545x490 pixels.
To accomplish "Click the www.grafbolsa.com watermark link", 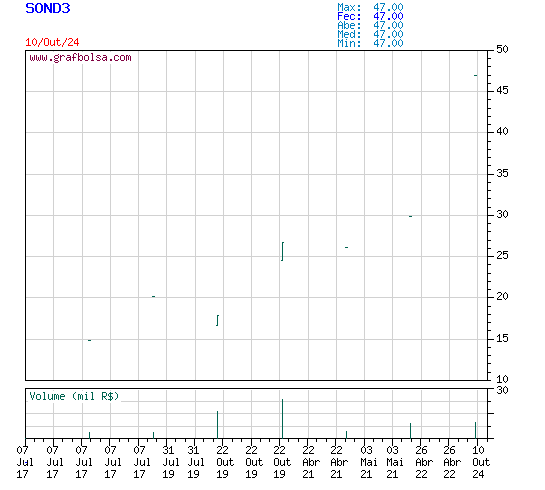I will [x=80, y=58].
